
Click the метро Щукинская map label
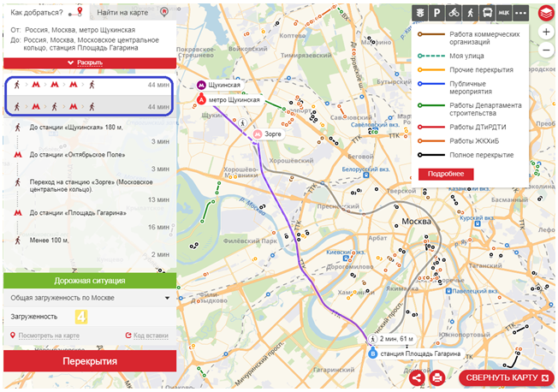pyautogui.click(x=234, y=100)
